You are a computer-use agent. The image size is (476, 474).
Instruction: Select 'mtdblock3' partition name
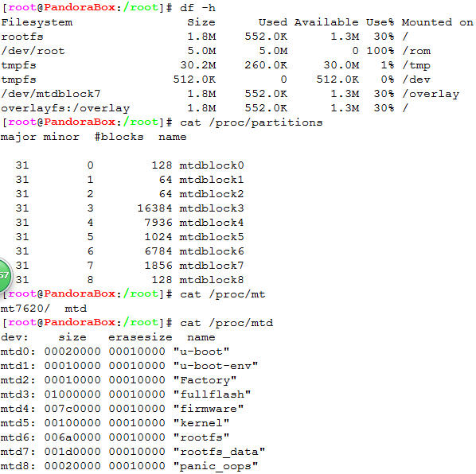click(x=212, y=208)
